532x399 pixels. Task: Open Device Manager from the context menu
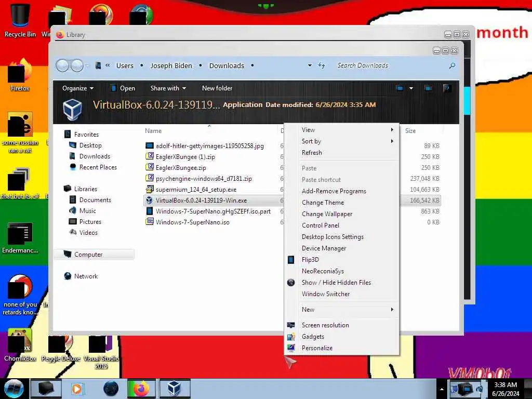tap(341, 248)
